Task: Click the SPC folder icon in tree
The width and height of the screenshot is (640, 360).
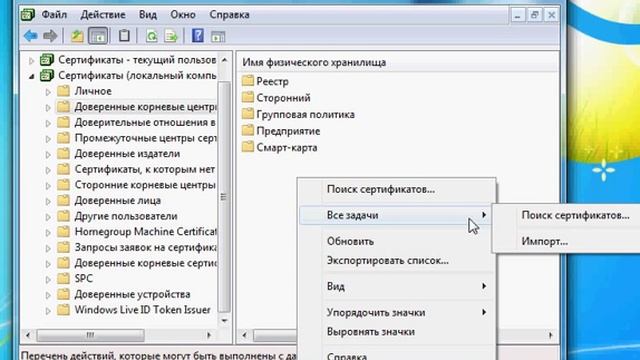Action: (63, 278)
